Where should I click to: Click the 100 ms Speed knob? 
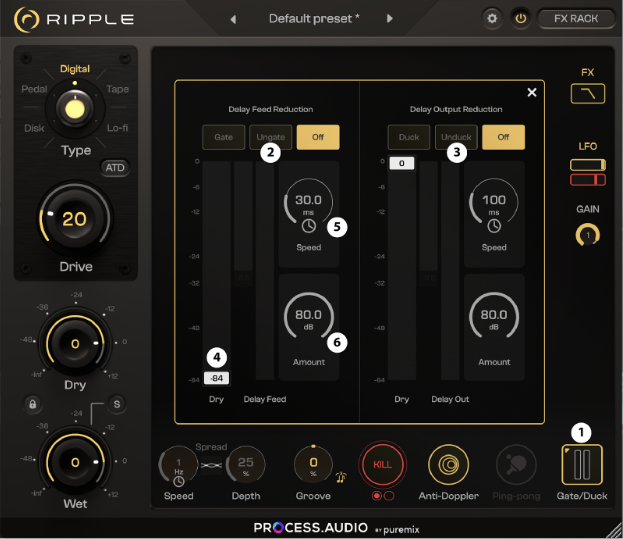[494, 201]
